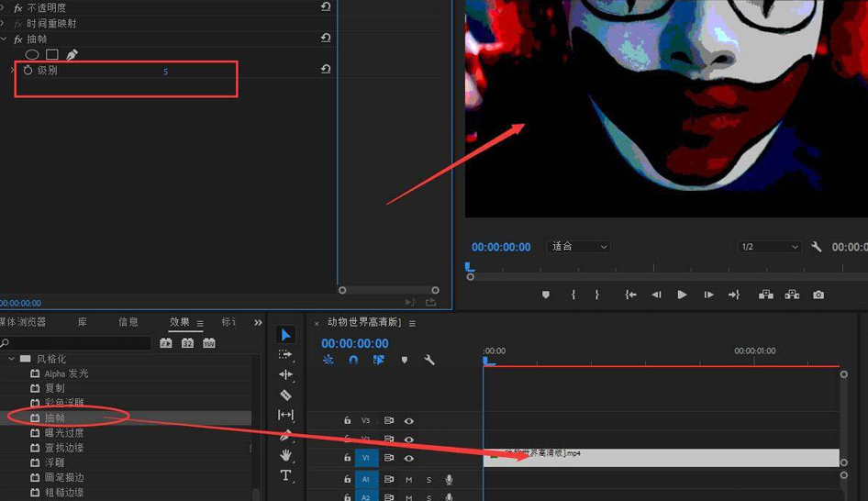Select the Razor tool in the toolbox
The width and height of the screenshot is (868, 501).
click(x=285, y=395)
